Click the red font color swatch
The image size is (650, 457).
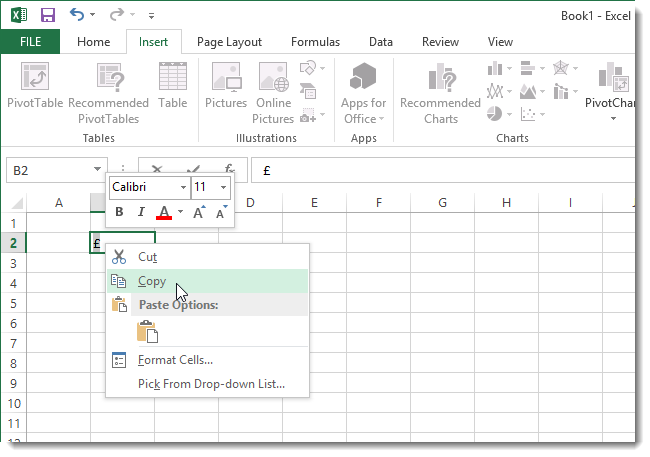(x=164, y=212)
